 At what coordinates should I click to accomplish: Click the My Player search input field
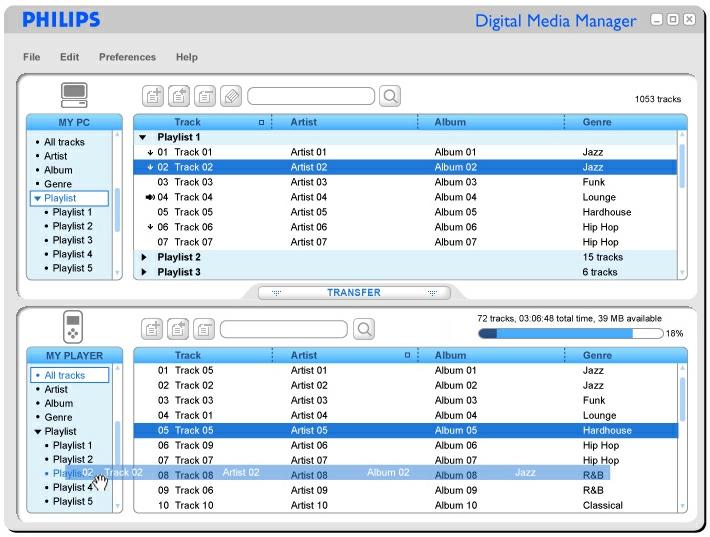[x=283, y=329]
